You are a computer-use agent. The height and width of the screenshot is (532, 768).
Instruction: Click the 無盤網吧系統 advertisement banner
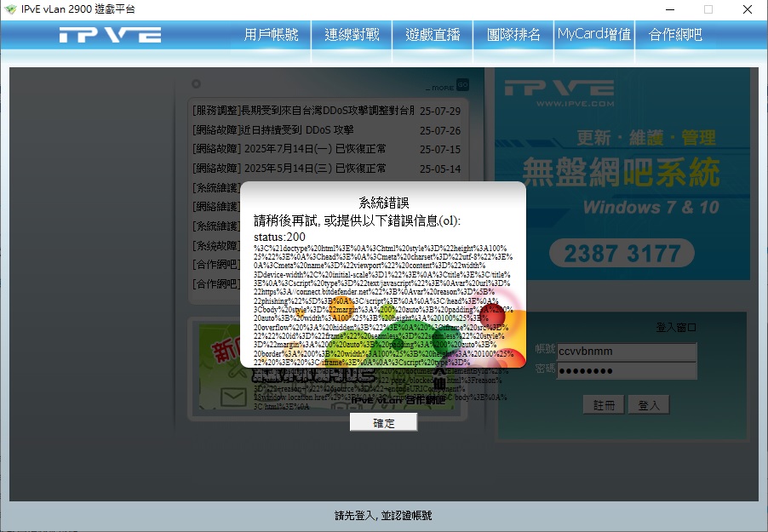pyautogui.click(x=622, y=174)
